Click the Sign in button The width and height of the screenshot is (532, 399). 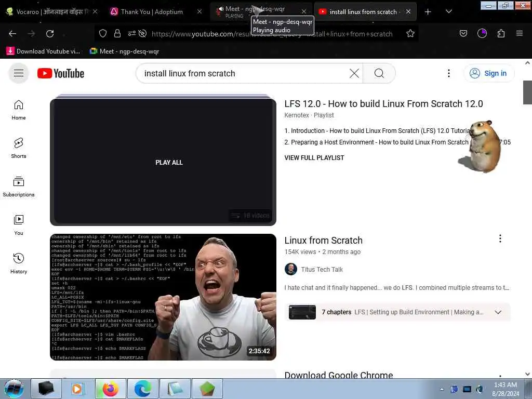click(x=488, y=73)
